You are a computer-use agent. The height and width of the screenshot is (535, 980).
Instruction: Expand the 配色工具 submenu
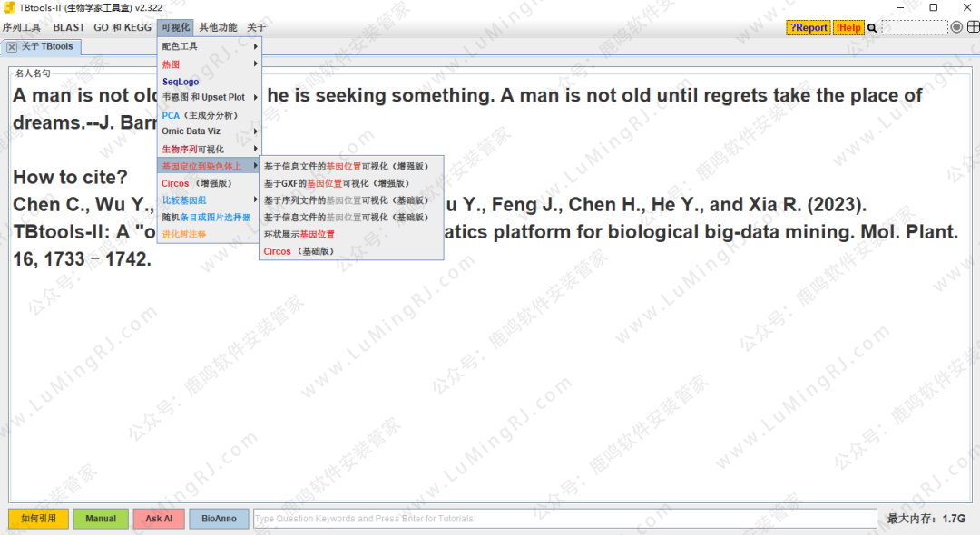pyautogui.click(x=209, y=46)
